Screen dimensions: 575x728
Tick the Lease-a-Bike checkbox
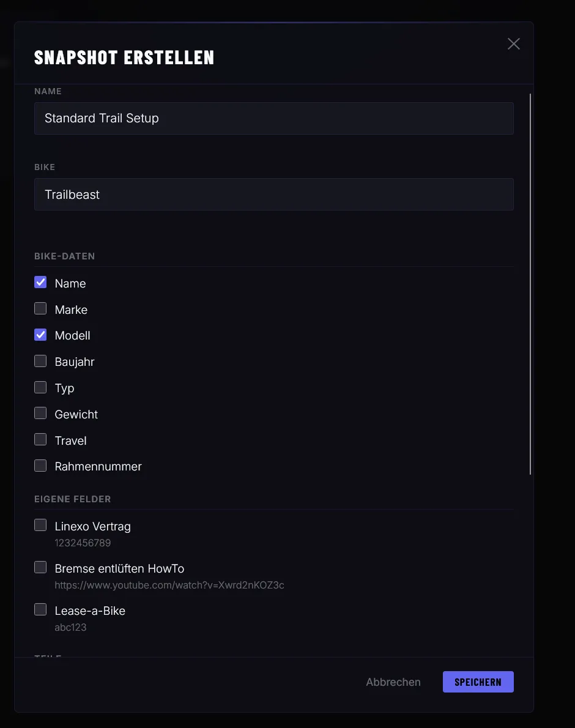point(40,610)
